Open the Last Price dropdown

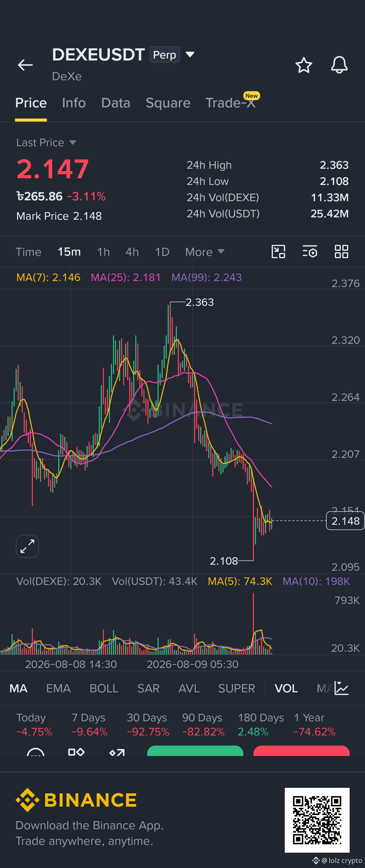click(46, 142)
